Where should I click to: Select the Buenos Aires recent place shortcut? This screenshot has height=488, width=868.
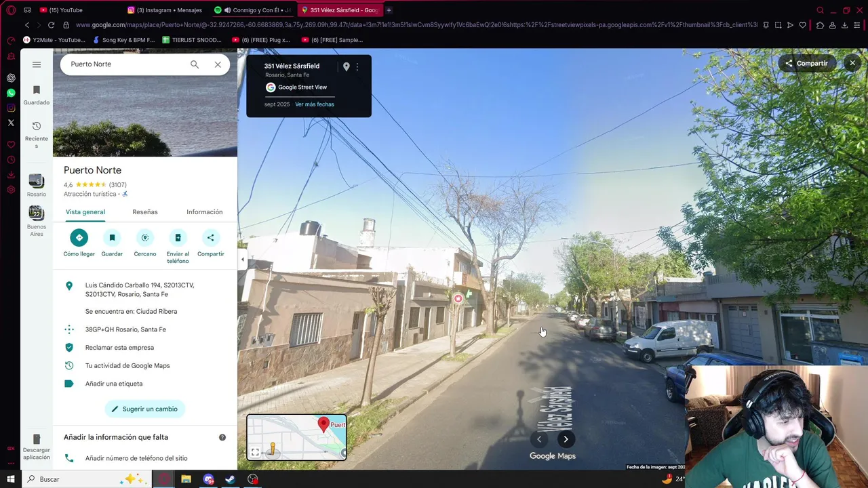tap(37, 222)
